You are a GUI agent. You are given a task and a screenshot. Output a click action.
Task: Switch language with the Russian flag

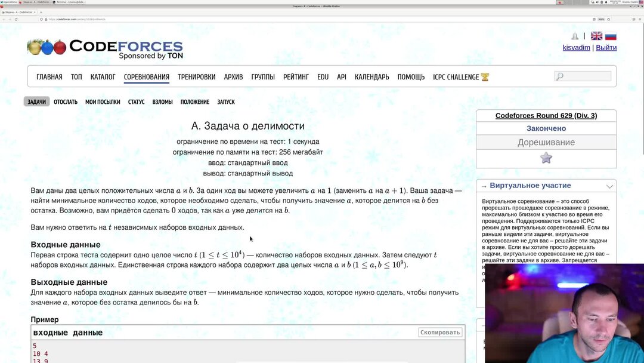pos(611,36)
